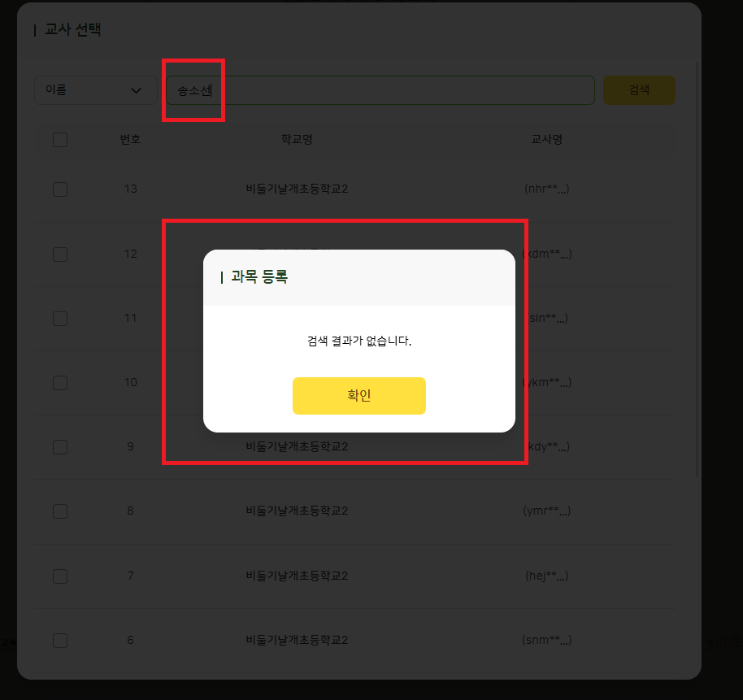Screen dimensions: 743x700
Task: Select the checkbox of row 11
Action: (x=60, y=319)
